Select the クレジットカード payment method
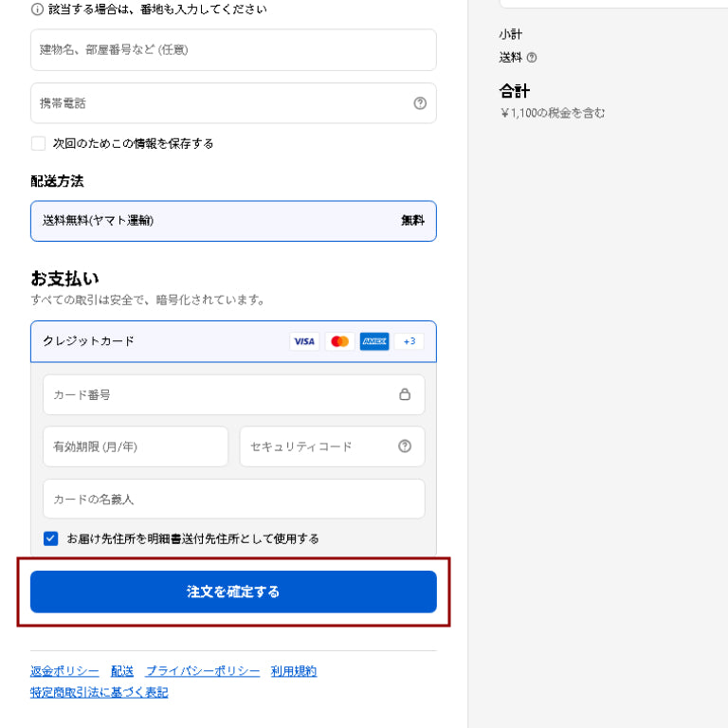The height and width of the screenshot is (728, 728). (x=89, y=341)
